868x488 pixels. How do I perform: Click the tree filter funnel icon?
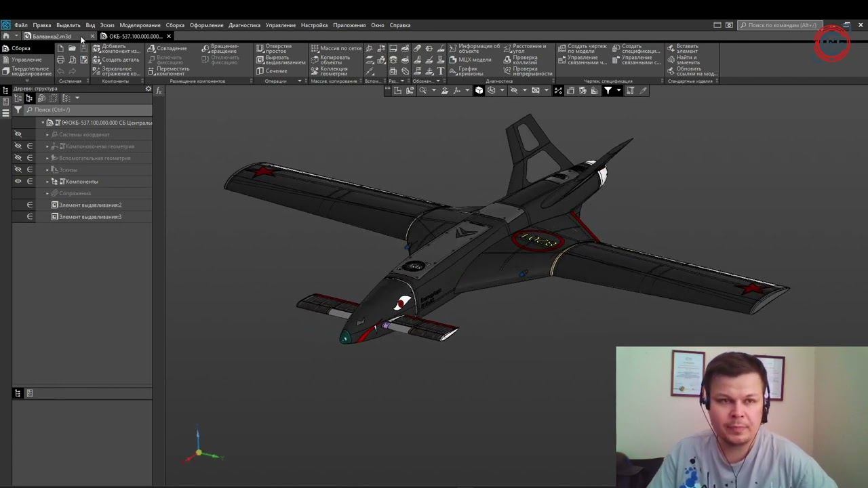tap(18, 110)
